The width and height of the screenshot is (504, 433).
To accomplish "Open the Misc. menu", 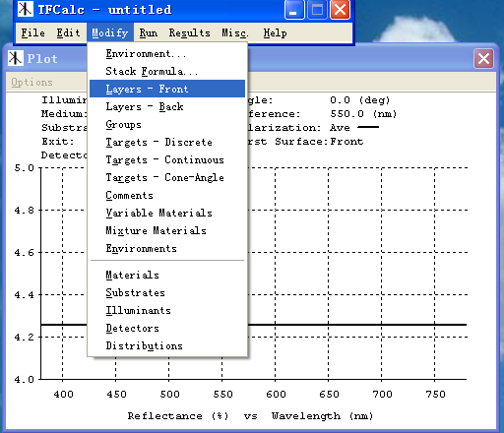I will (x=235, y=32).
